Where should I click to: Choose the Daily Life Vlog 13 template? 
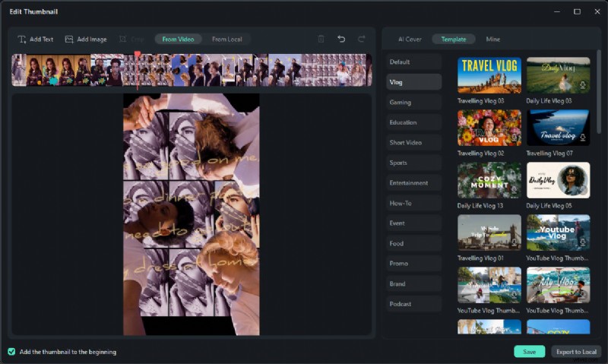(489, 180)
